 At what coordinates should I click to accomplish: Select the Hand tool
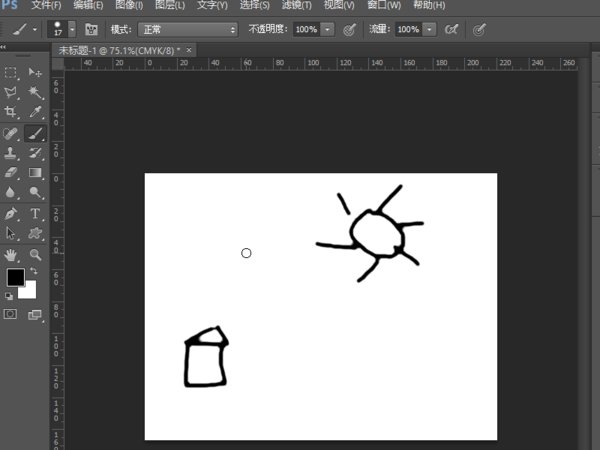pyautogui.click(x=11, y=255)
